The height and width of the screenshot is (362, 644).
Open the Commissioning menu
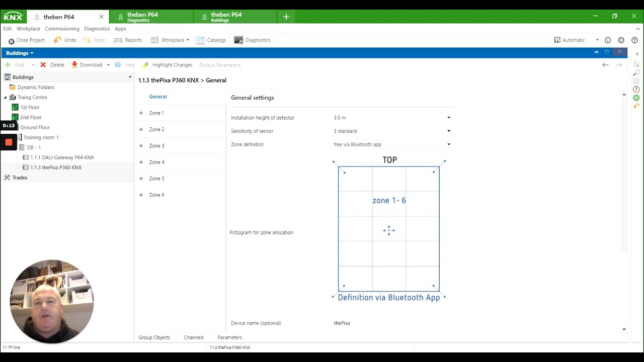62,29
